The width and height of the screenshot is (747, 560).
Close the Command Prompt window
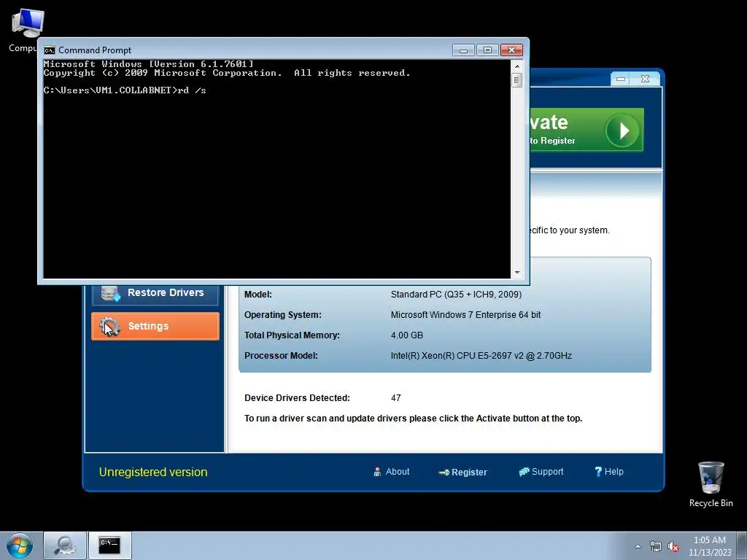point(511,50)
